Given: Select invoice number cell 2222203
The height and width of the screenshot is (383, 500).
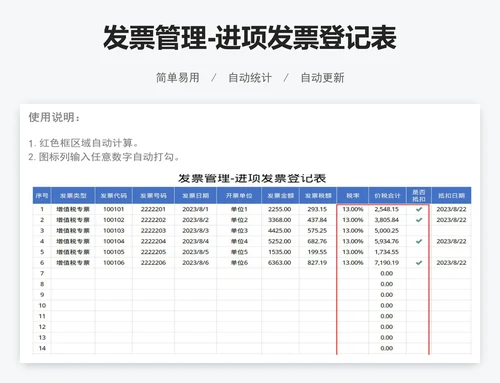Looking at the screenshot, I should click(153, 231).
